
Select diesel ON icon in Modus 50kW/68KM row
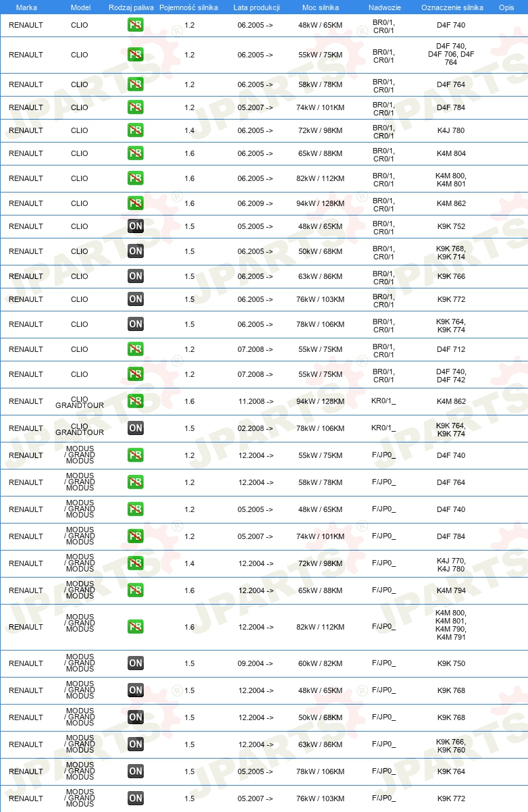[136, 717]
